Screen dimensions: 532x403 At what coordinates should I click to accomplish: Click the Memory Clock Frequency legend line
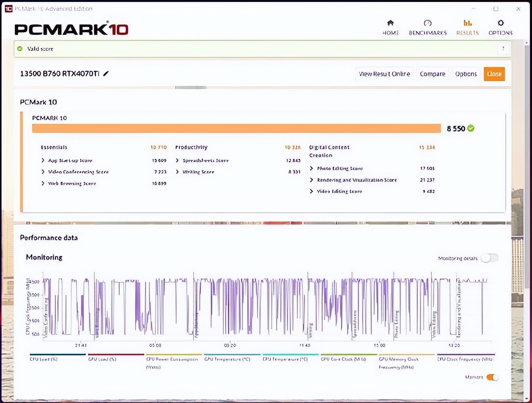point(407,355)
